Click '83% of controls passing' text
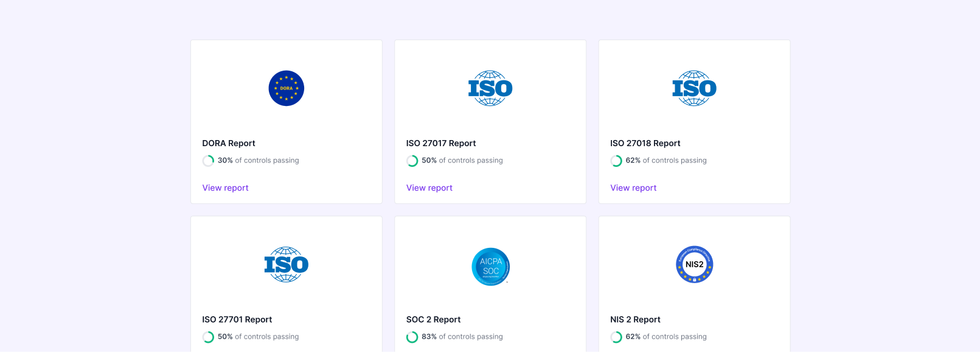This screenshot has height=352, width=980. pos(462,336)
